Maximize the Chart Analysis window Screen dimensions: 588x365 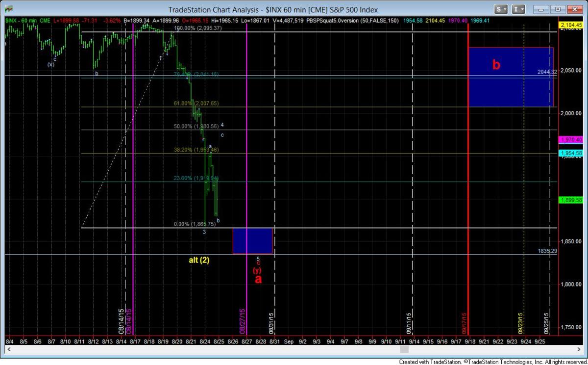coord(558,9)
